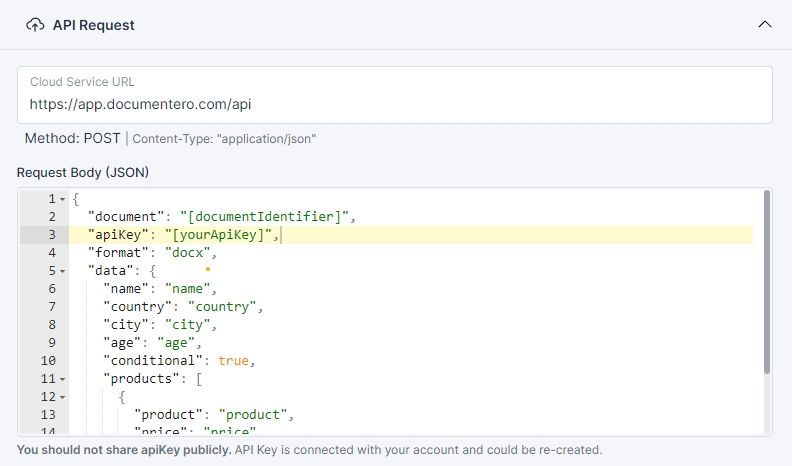The image size is (792, 466).
Task: Collapse the API Request panel with the chevron
Action: click(x=765, y=25)
